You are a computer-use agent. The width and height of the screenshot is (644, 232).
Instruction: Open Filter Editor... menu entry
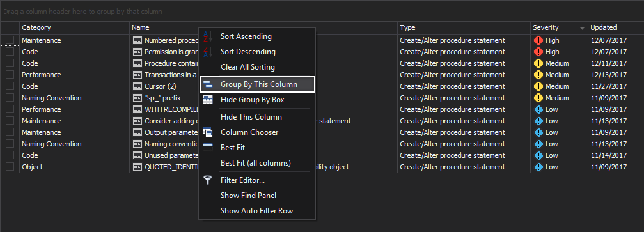click(257, 180)
